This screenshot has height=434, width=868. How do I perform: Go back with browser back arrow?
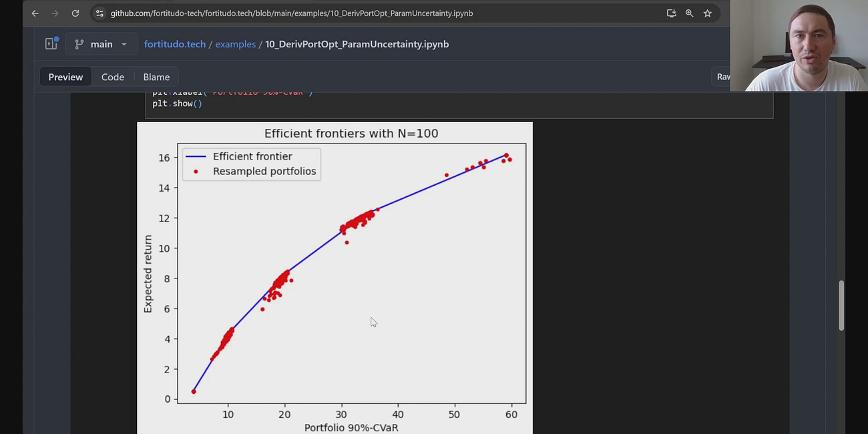click(35, 13)
